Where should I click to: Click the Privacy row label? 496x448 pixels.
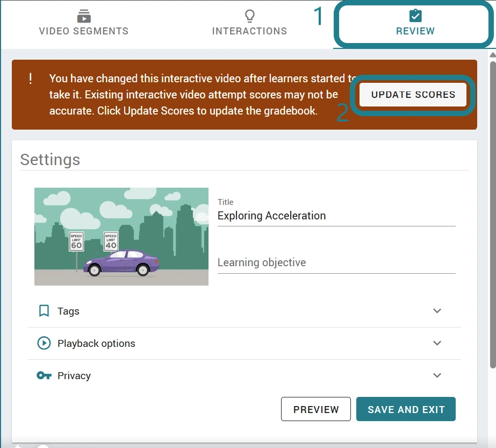tap(74, 376)
